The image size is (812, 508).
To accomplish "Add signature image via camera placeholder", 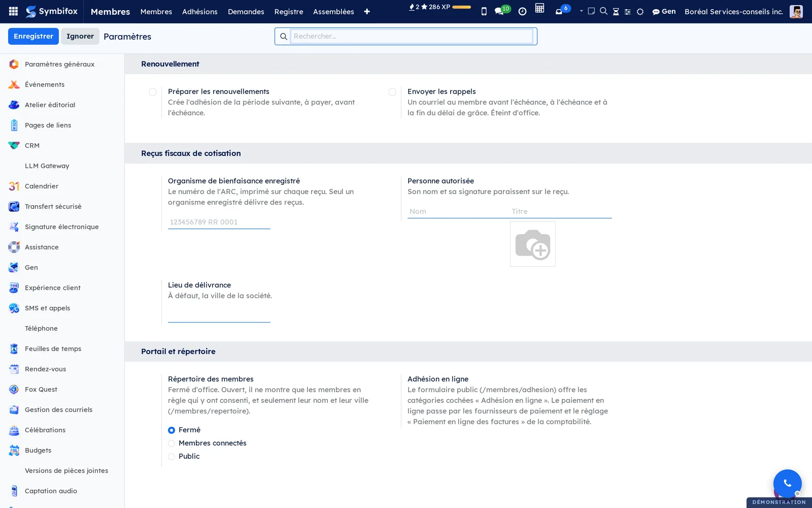I will coord(533,244).
